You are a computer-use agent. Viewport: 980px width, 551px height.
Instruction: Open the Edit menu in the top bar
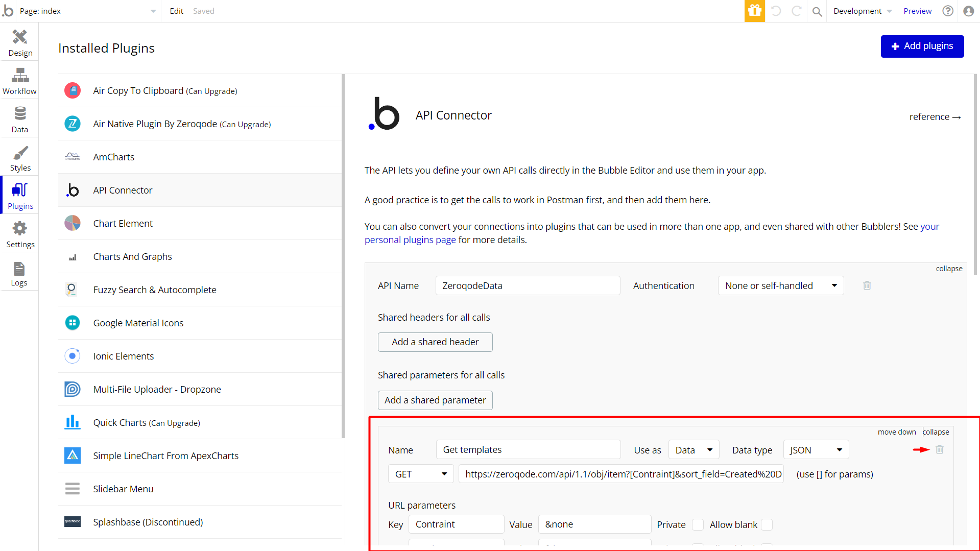pos(176,11)
